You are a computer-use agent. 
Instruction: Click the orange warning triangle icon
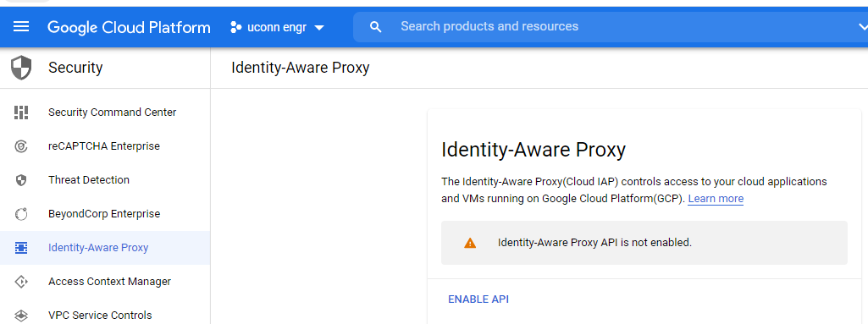[470, 243]
